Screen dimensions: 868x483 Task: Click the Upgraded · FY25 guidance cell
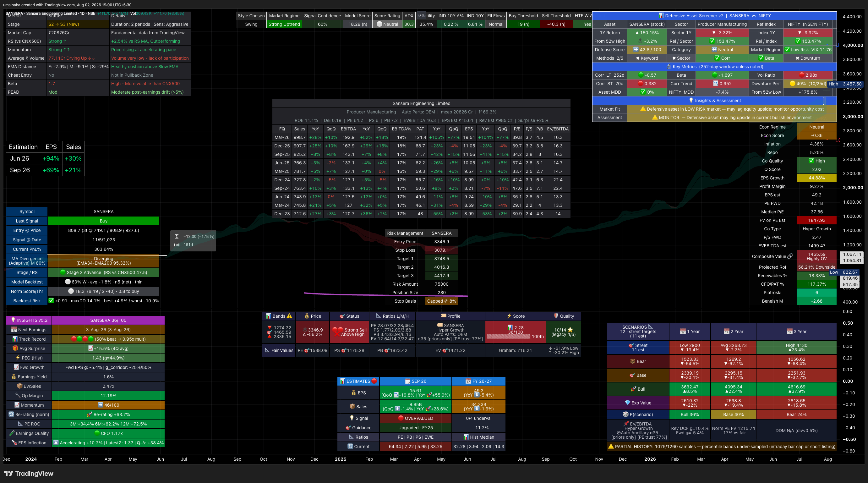coord(415,427)
